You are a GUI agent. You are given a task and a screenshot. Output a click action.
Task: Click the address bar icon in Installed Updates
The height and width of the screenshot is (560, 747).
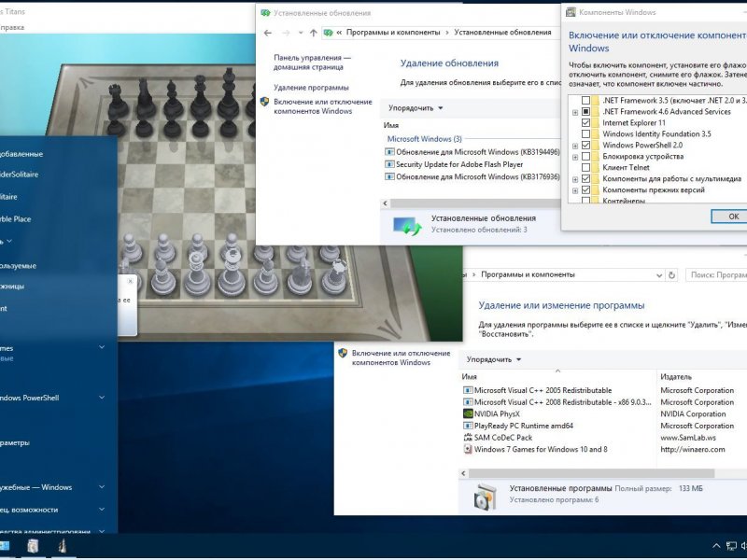tap(328, 33)
